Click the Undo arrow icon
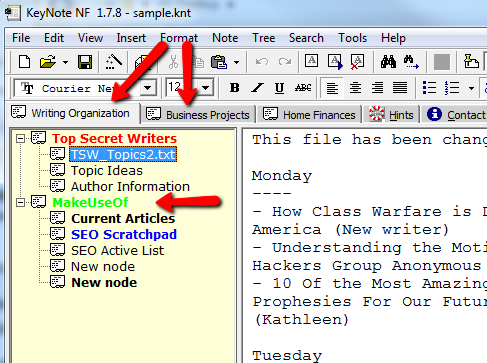The width and height of the screenshot is (487, 363). pos(262,62)
